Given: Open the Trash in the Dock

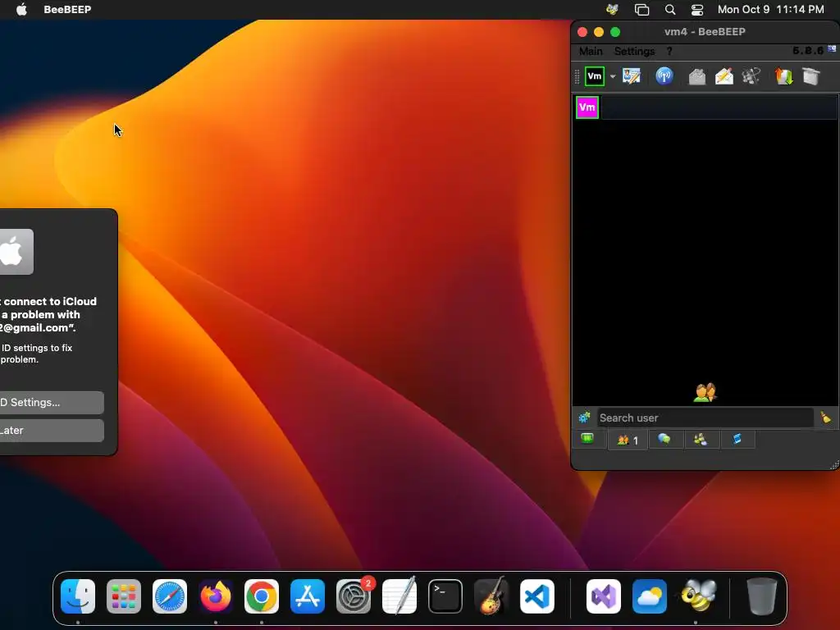Looking at the screenshot, I should 761,596.
